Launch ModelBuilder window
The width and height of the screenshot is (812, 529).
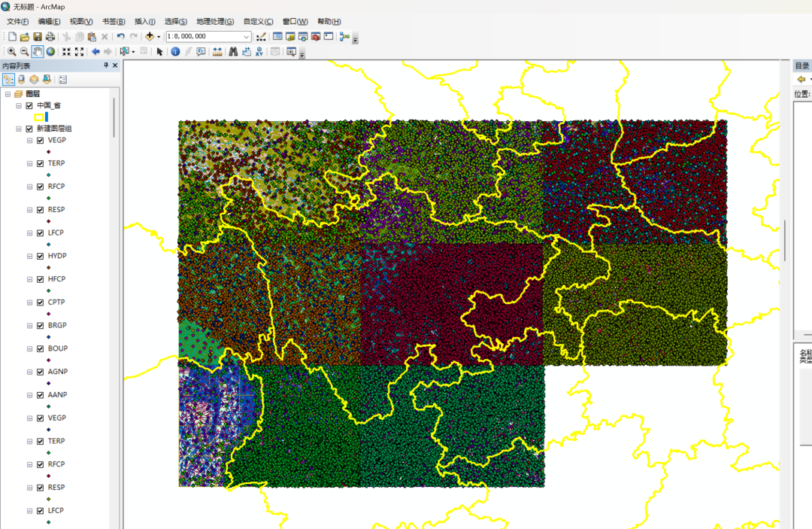[x=344, y=37]
